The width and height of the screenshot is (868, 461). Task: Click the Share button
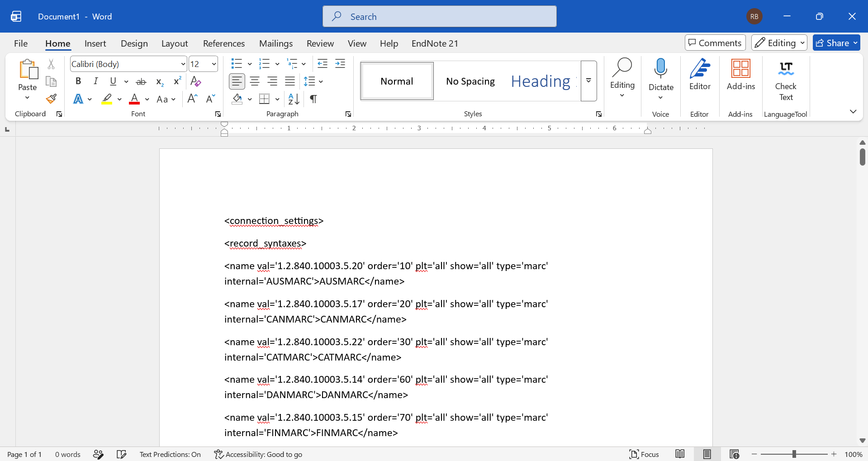[x=836, y=43]
